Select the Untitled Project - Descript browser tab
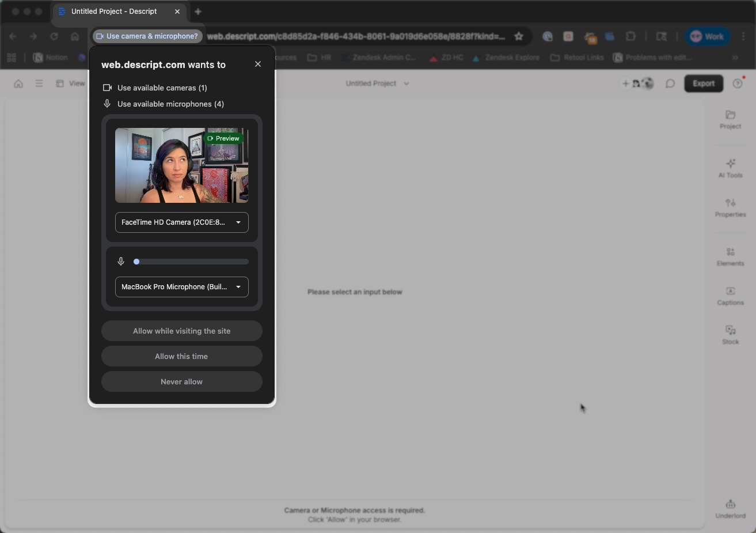 click(113, 11)
